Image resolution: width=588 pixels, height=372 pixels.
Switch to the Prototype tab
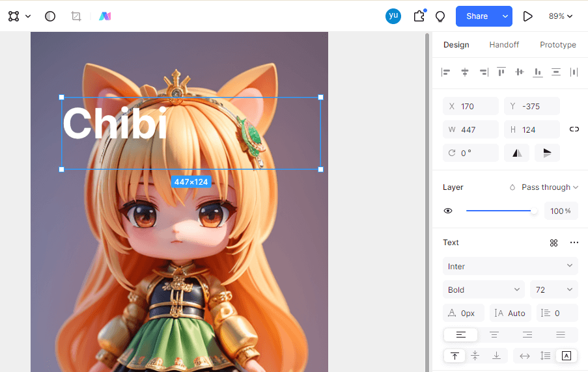pos(557,45)
